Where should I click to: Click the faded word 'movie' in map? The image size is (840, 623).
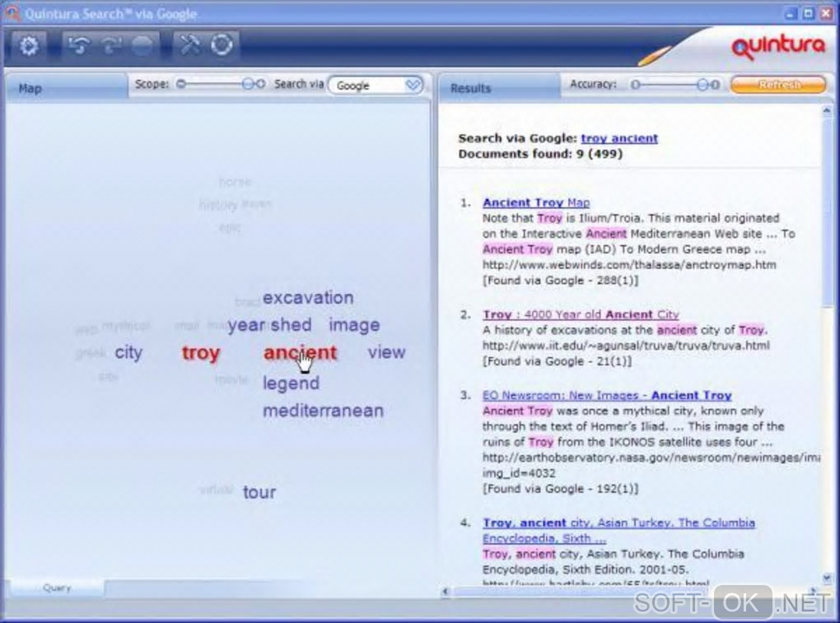tap(231, 379)
